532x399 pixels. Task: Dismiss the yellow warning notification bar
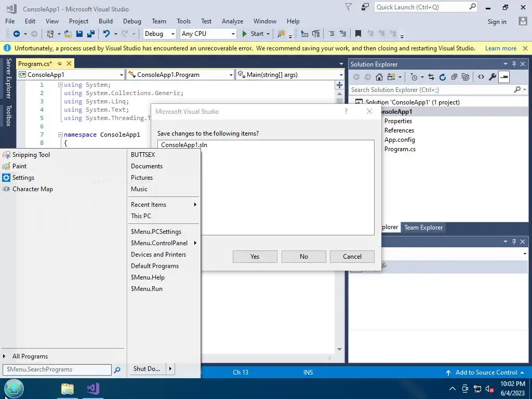coord(525,48)
